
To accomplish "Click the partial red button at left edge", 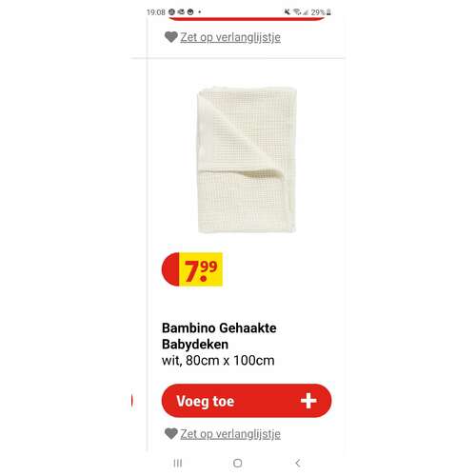I will point(131,401).
